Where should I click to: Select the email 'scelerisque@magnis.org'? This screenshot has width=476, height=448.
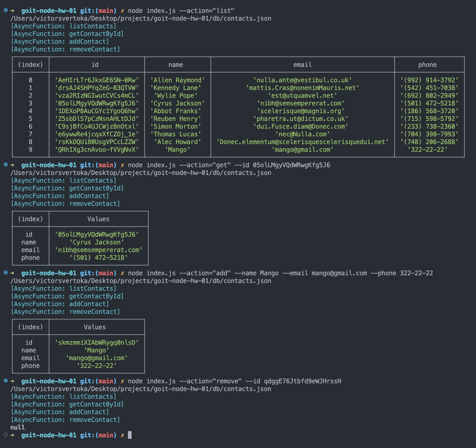point(301,111)
